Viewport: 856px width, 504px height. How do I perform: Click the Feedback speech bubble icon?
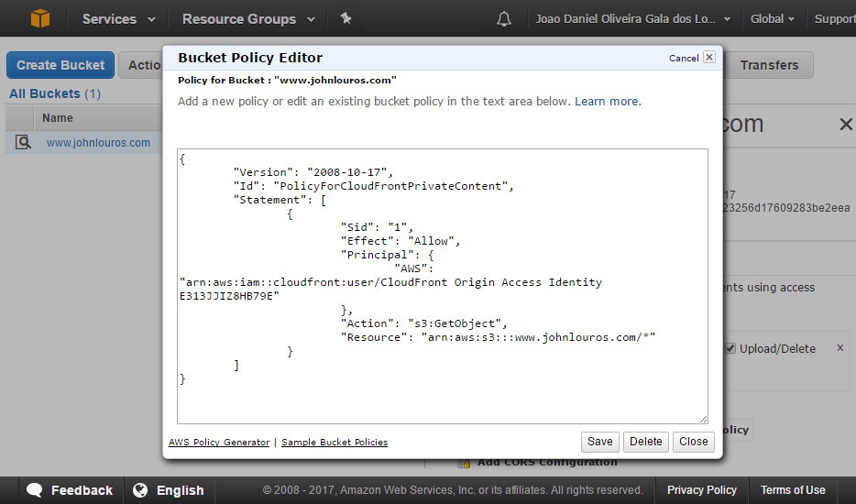click(35, 490)
